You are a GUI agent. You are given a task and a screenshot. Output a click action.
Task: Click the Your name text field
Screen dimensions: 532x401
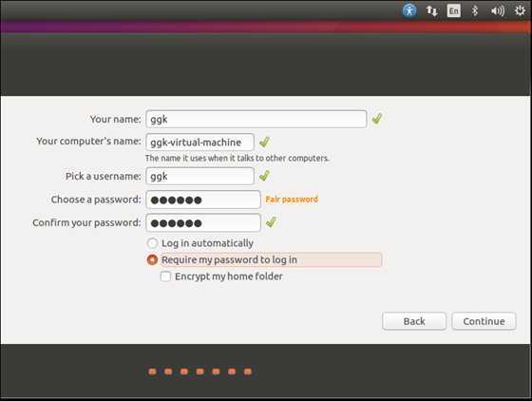[x=256, y=119]
